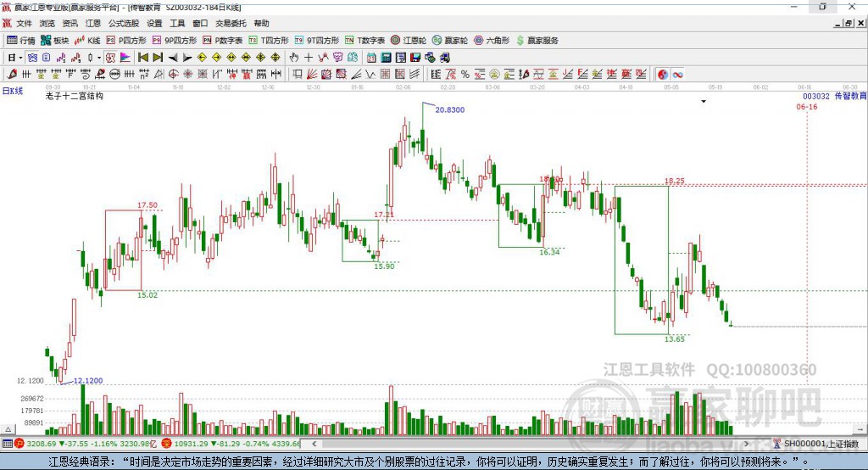This screenshot has width=868, height=470.
Task: Click the 20.8300 high price label
Action: pyautogui.click(x=449, y=109)
